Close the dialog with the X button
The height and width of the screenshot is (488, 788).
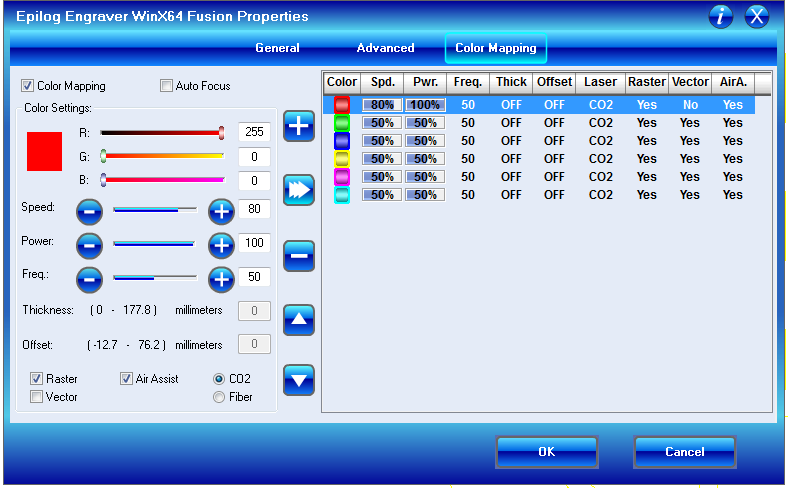(x=757, y=17)
